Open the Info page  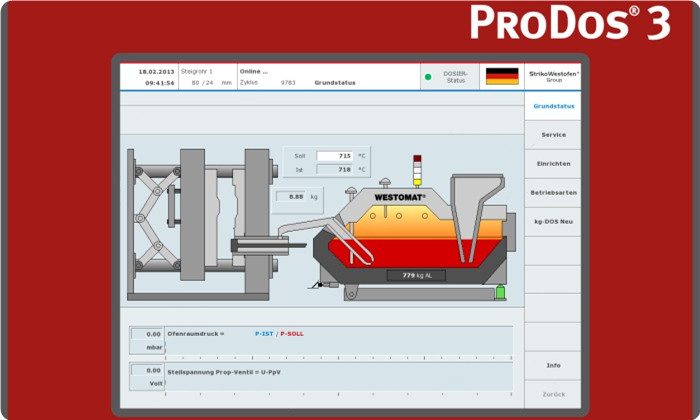tap(553, 365)
